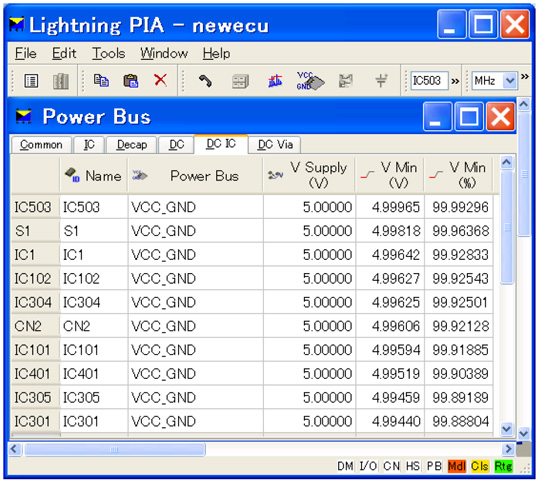Click the IC401 name cell
This screenshot has height=482, width=540.
(x=94, y=374)
